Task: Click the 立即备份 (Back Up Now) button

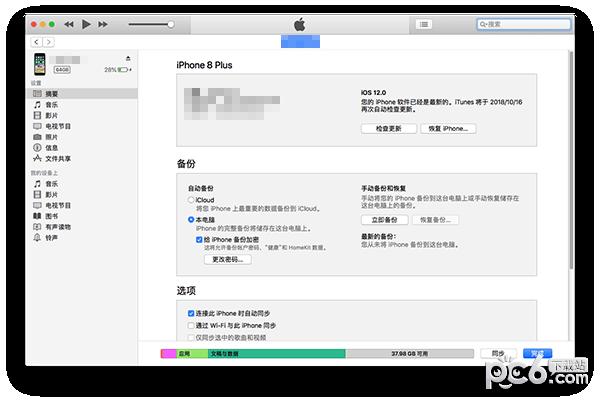Action: pyautogui.click(x=384, y=220)
